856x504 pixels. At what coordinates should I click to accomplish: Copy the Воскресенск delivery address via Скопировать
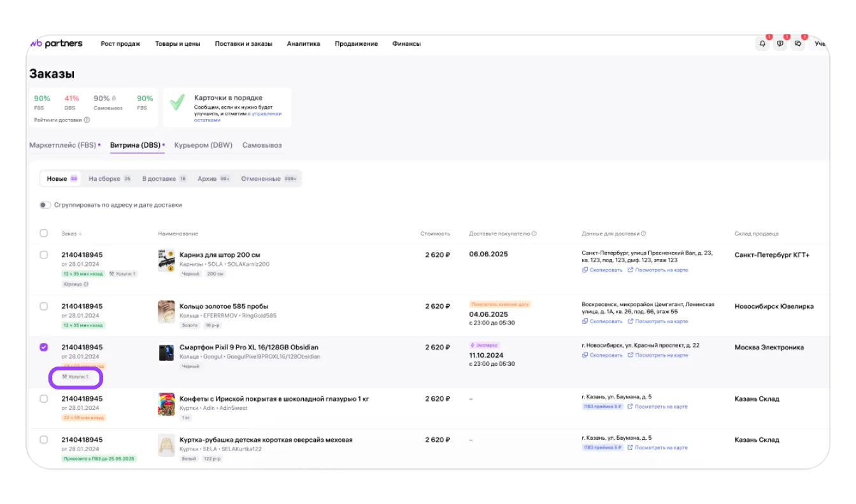[x=602, y=321]
